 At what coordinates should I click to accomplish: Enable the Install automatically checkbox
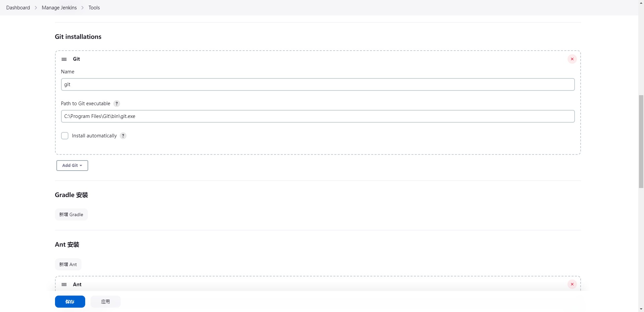coord(65,136)
